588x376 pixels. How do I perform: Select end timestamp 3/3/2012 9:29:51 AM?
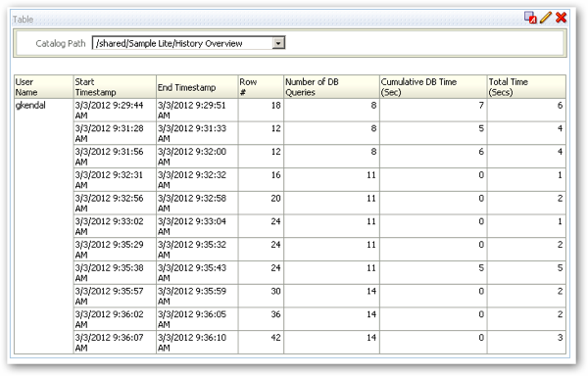[197, 110]
